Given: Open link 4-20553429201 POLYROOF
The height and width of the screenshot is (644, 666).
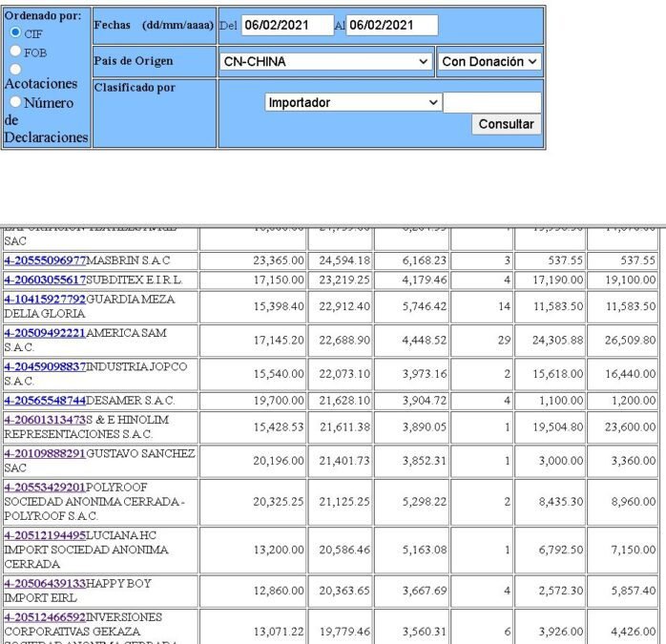Looking at the screenshot, I should tap(45, 488).
